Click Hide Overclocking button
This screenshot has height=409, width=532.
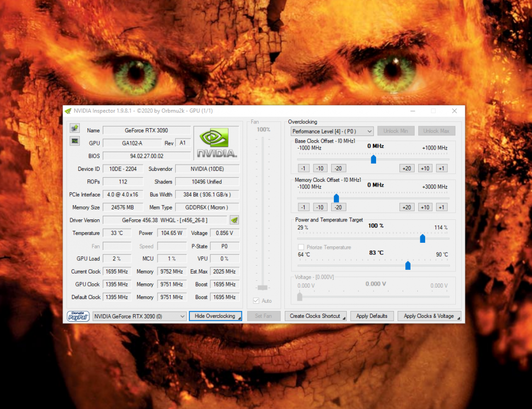pos(215,316)
